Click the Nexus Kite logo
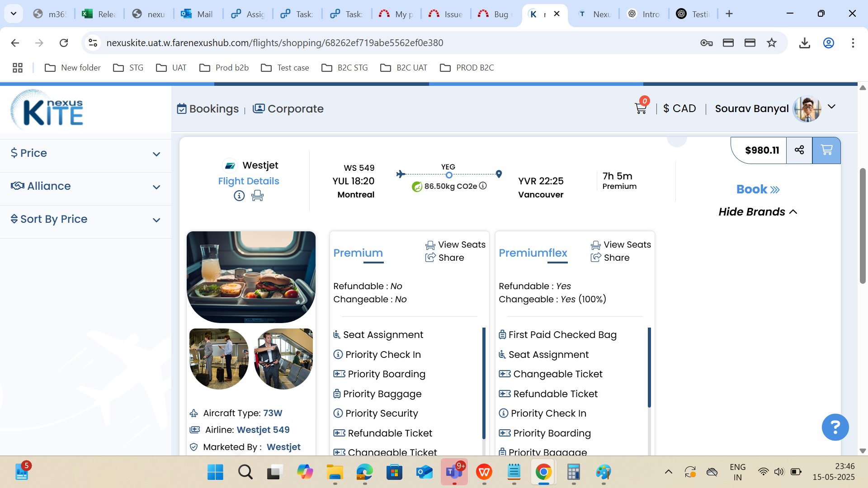The height and width of the screenshot is (488, 868). coord(47,109)
